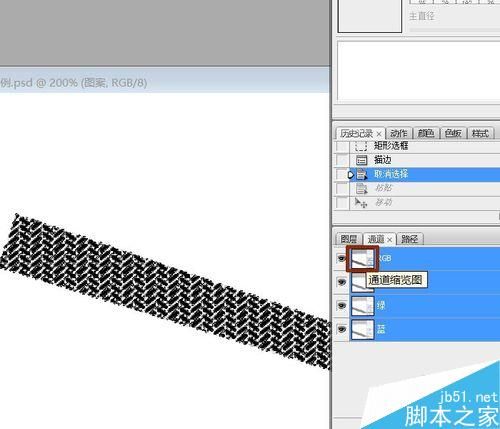Set history brush source for 粘贴
Viewport: 500px width, 429px height.
pyautogui.click(x=342, y=188)
